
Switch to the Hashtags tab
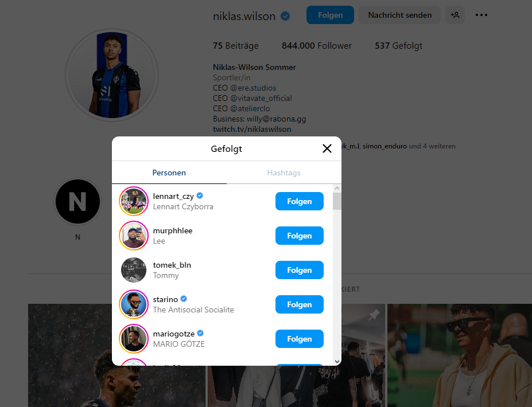point(284,173)
